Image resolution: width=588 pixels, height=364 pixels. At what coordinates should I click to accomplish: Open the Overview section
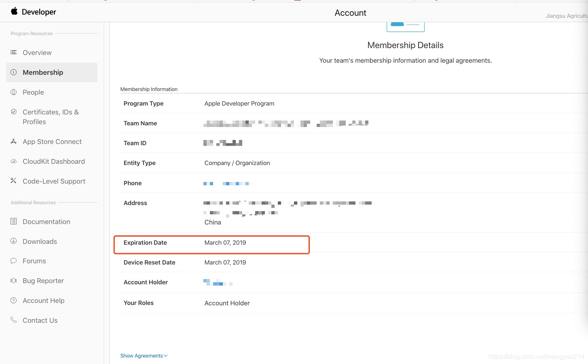37,53
